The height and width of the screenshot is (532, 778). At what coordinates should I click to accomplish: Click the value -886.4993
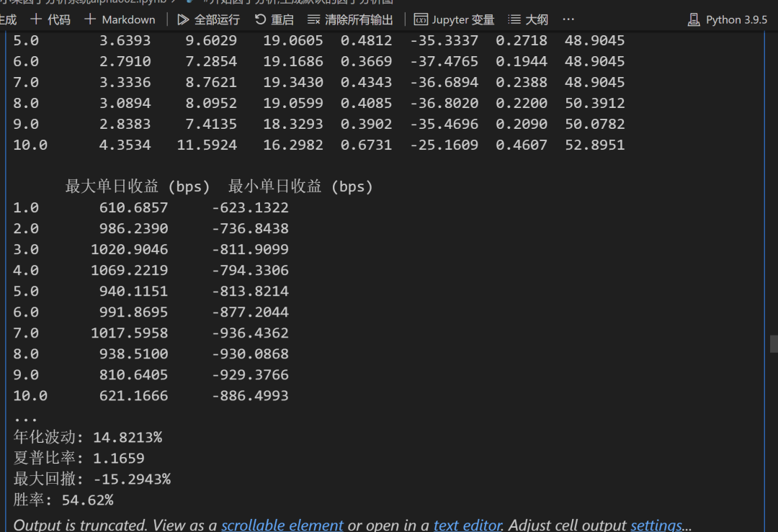coord(250,396)
